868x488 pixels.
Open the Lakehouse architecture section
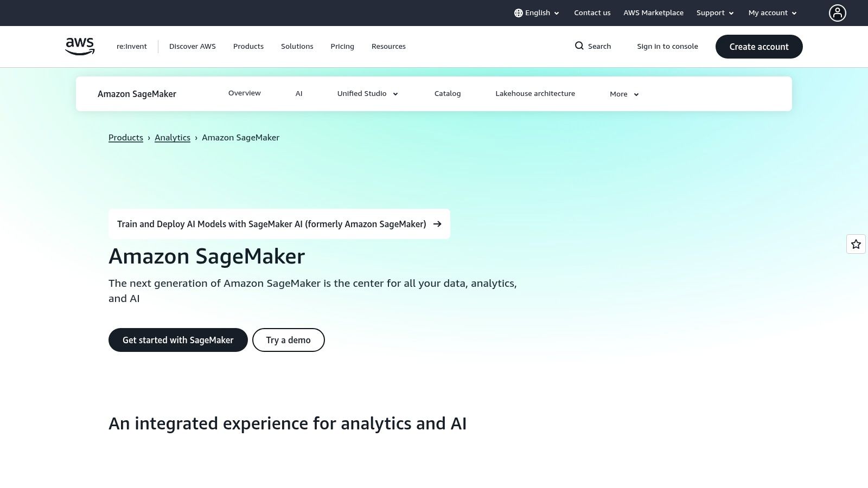(535, 93)
